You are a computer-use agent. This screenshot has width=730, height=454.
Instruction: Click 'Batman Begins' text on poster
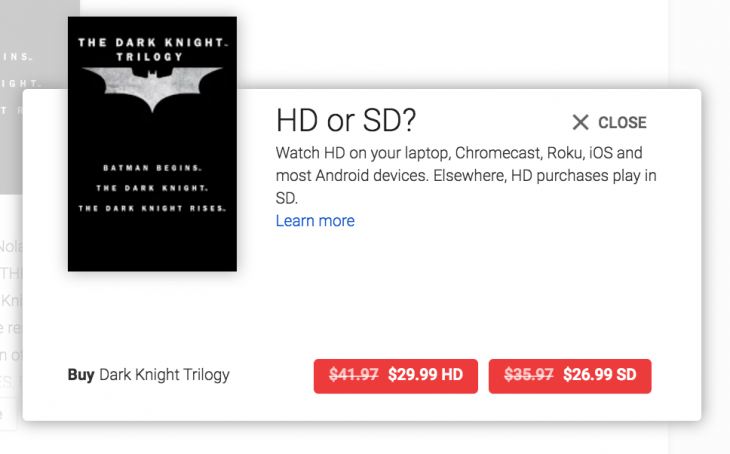tap(152, 168)
